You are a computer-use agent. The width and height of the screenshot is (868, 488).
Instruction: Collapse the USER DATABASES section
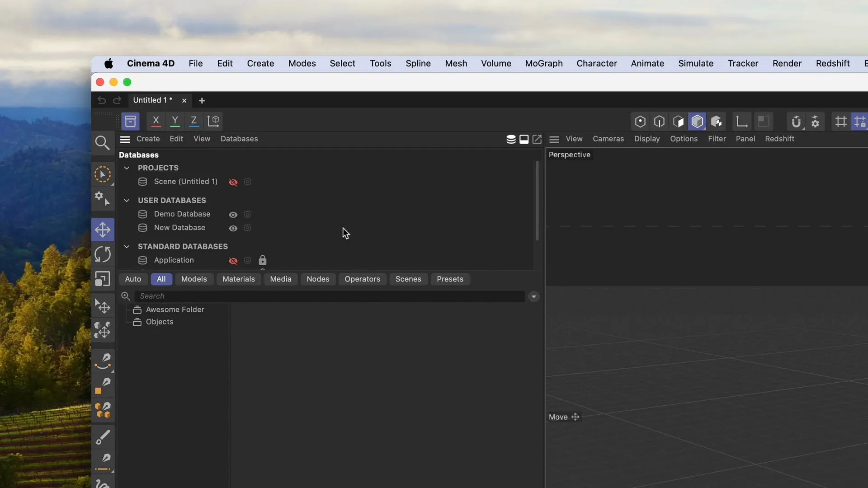coord(127,200)
